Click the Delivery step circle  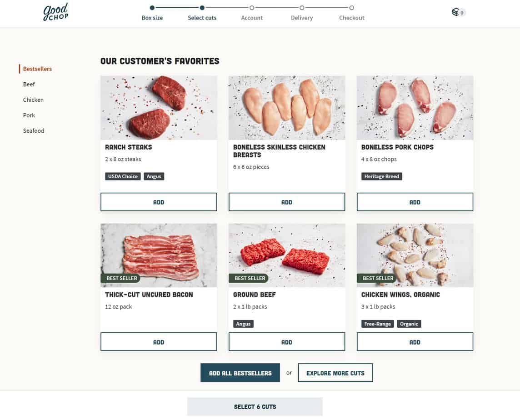pyautogui.click(x=301, y=8)
